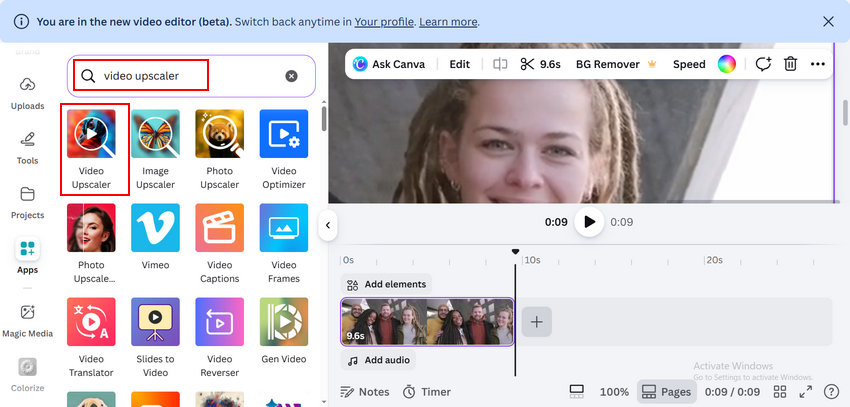Screen dimensions: 850x407
Task: Open the Photo Upscale woman-portrait app
Action: tap(91, 243)
